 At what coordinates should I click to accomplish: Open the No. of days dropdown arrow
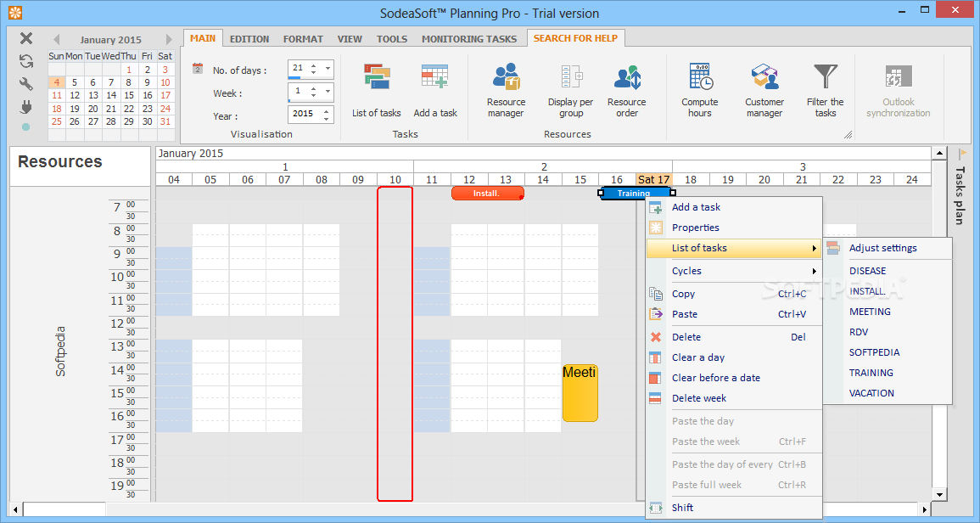click(x=328, y=68)
